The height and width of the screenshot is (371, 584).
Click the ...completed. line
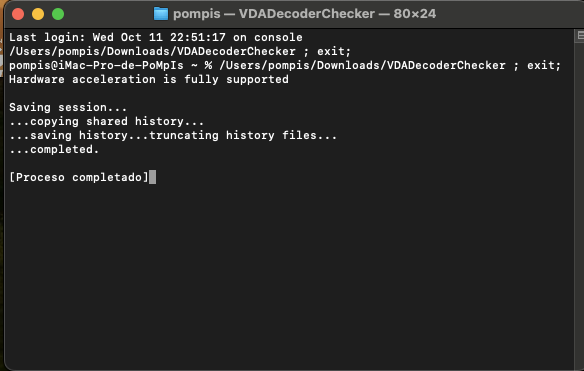point(54,149)
